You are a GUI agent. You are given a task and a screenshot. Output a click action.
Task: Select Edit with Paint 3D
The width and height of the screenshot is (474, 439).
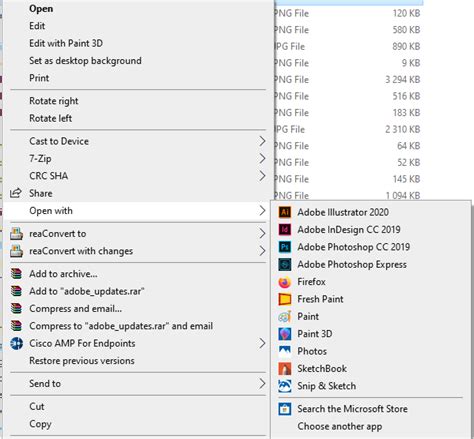click(x=66, y=43)
